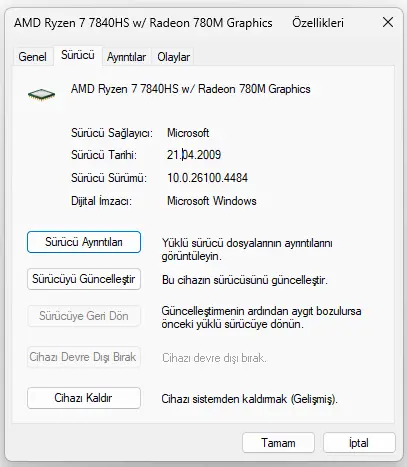Click the driver provider value Microsoft
The width and height of the screenshot is (407, 467).
pos(188,133)
